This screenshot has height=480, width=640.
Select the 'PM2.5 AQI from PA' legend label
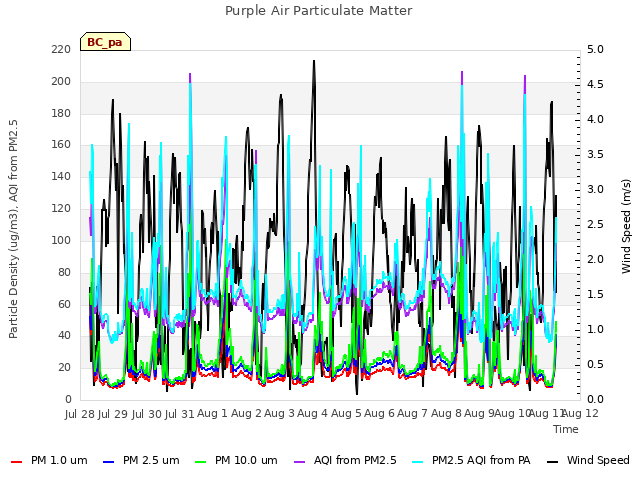(481, 460)
